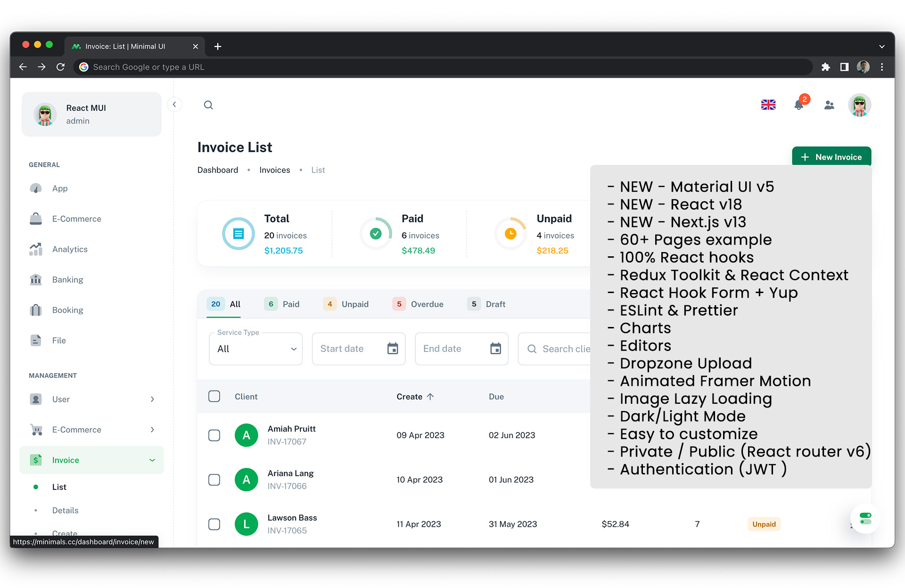Open the browser extensions puzzle icon
Image resolution: width=905 pixels, height=588 pixels.
tap(825, 67)
